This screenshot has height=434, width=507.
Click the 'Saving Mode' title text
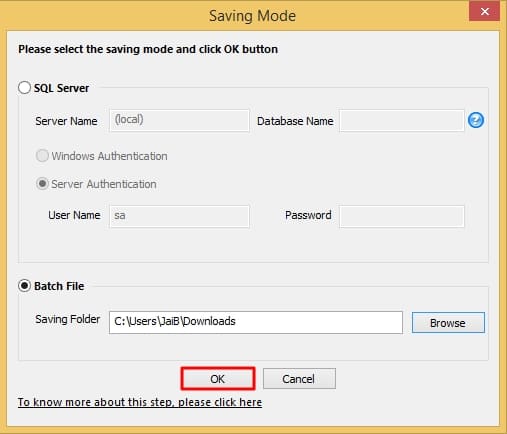pyautogui.click(x=252, y=16)
